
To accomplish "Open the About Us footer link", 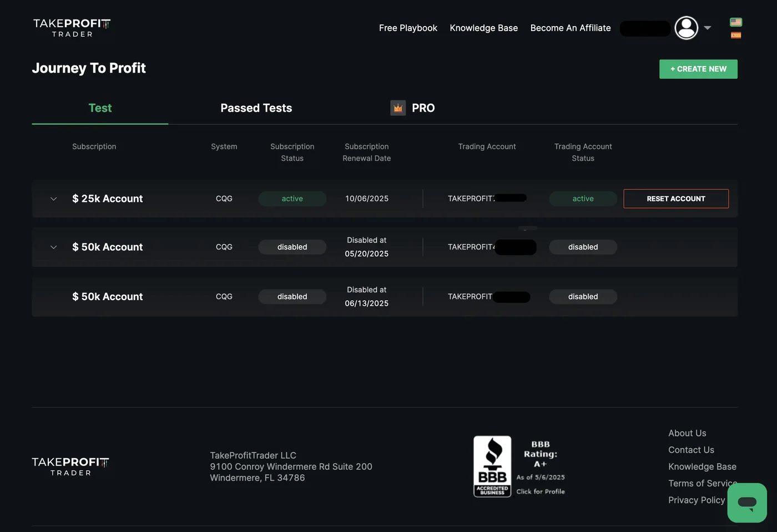I will (x=687, y=433).
